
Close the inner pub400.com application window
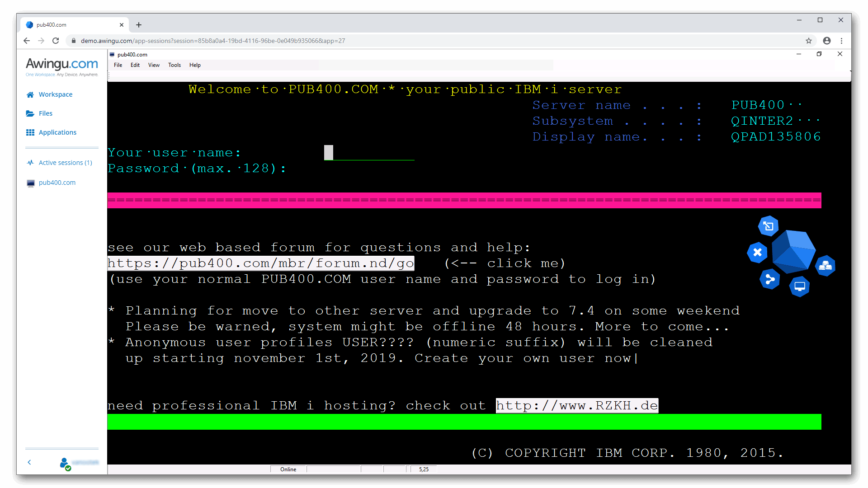click(840, 54)
